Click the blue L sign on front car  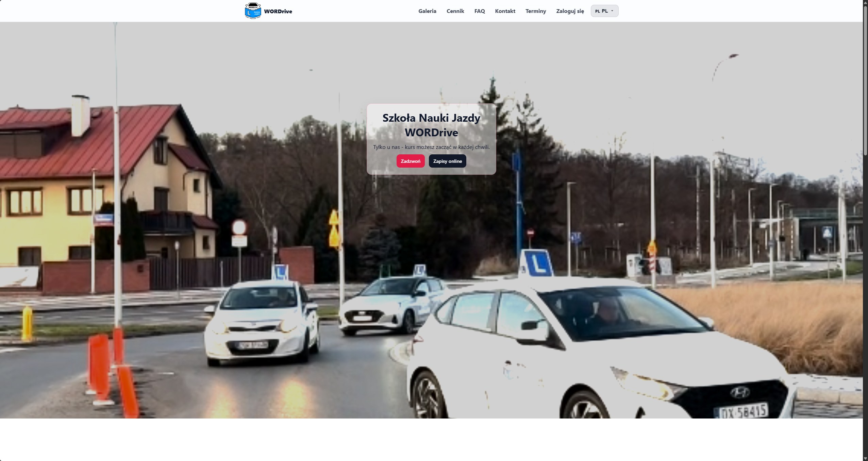click(x=536, y=262)
